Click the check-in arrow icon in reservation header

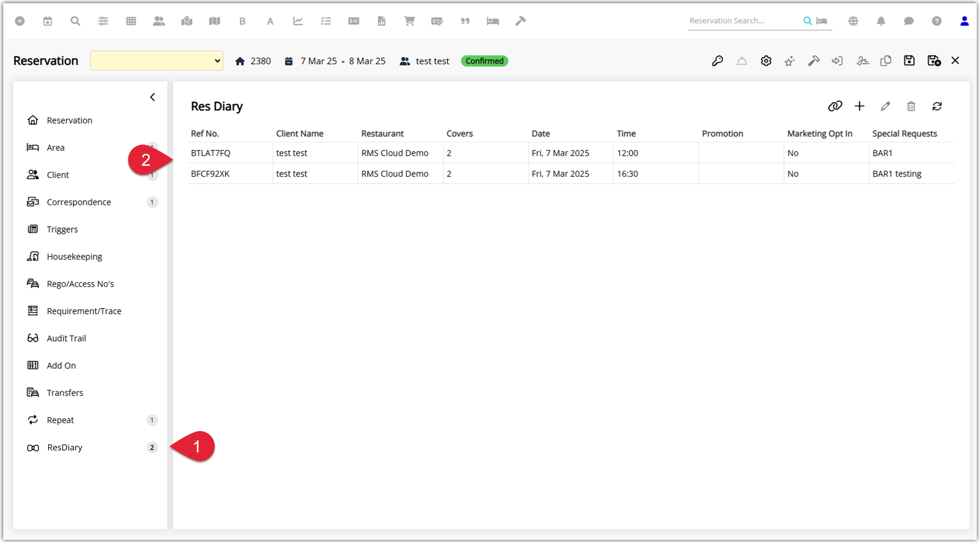tap(837, 61)
